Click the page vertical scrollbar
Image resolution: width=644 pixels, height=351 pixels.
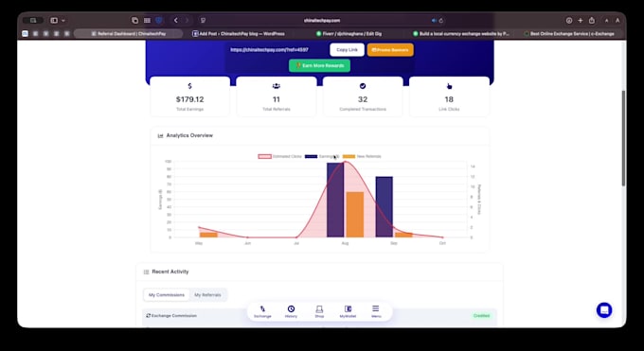623,138
